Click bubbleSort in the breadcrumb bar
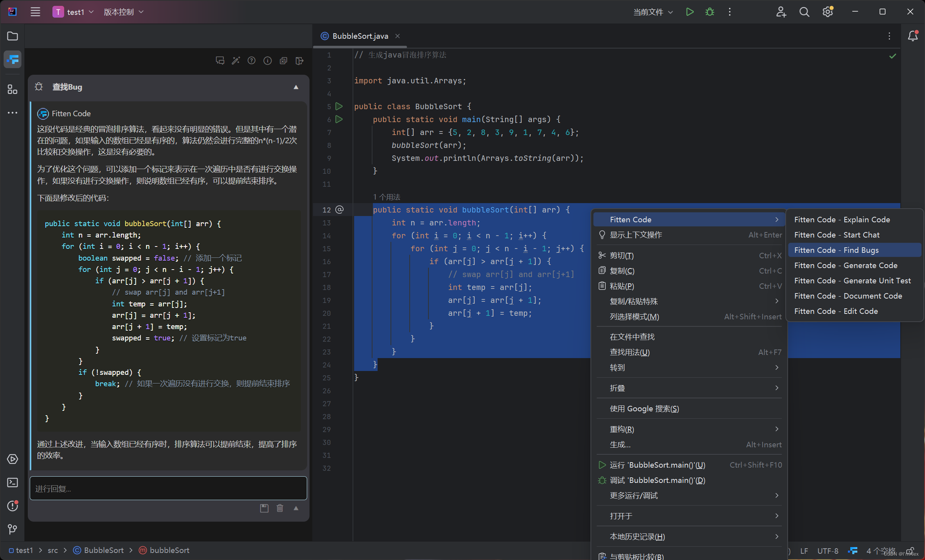The width and height of the screenshot is (925, 560). pos(169,550)
